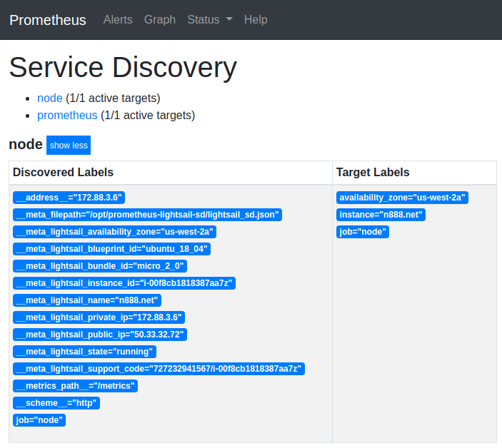Image resolution: width=502 pixels, height=448 pixels.
Task: Open the Graph page
Action: 160,20
